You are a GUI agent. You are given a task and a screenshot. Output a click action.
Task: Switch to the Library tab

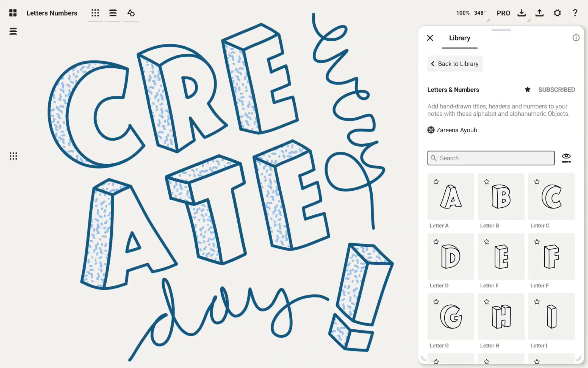tap(459, 38)
